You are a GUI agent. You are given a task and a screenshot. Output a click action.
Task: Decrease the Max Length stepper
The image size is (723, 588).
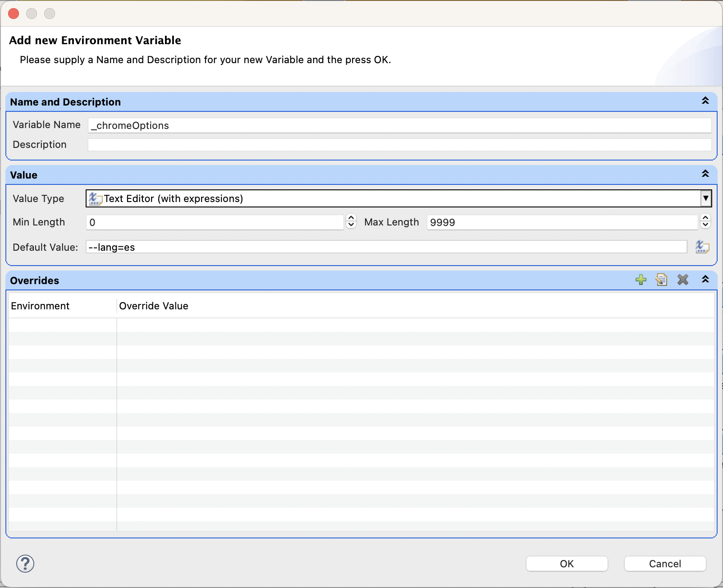705,225
